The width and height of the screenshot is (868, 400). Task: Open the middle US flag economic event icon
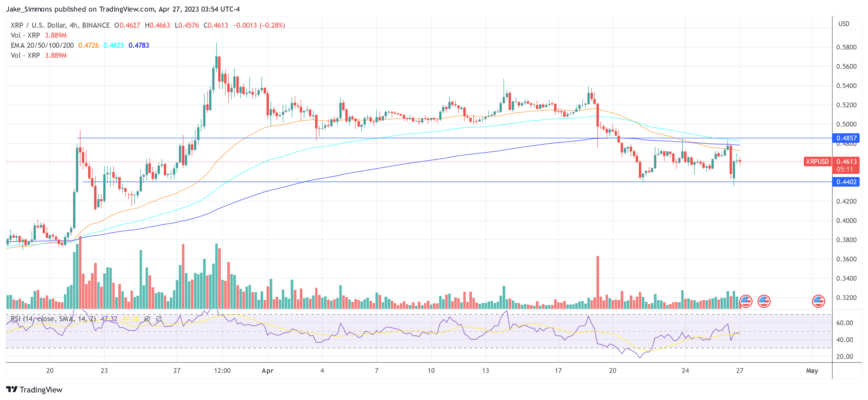764,301
